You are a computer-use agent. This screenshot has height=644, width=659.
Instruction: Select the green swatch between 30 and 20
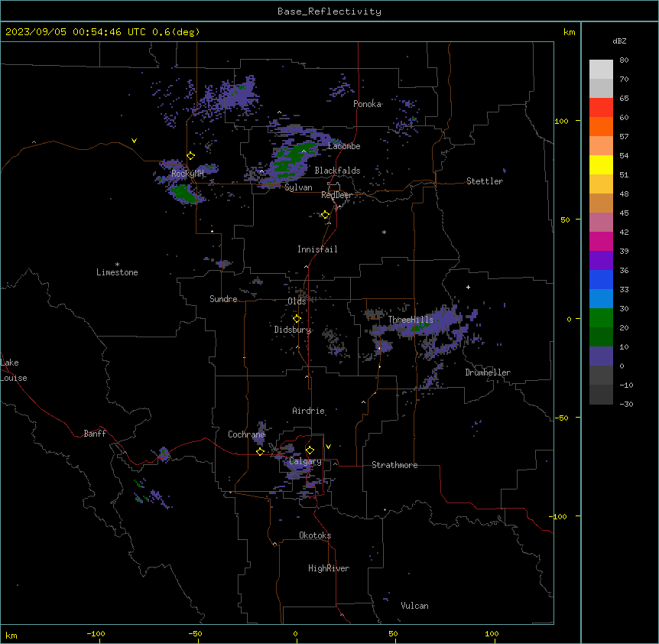click(601, 318)
